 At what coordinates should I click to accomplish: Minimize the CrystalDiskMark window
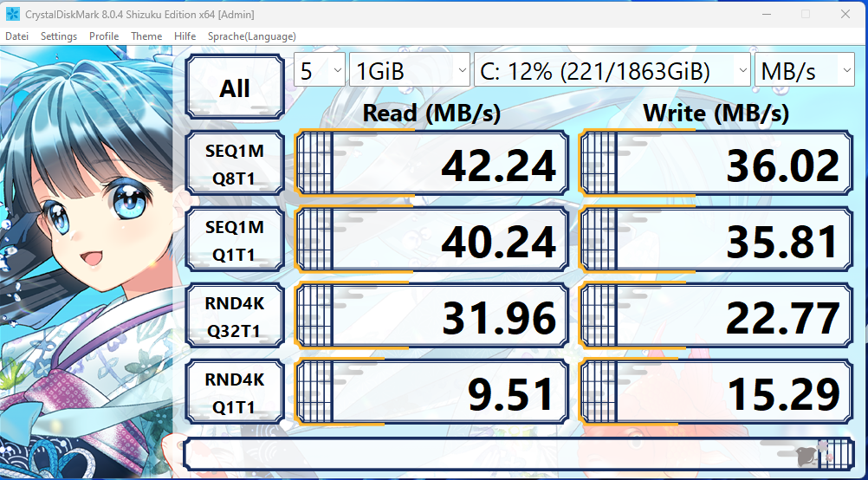(767, 15)
